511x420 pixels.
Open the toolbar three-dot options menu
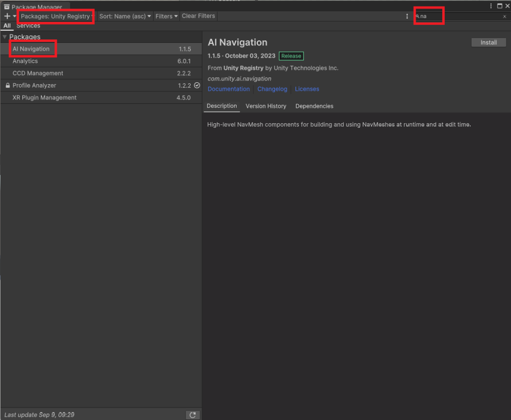[x=407, y=16]
